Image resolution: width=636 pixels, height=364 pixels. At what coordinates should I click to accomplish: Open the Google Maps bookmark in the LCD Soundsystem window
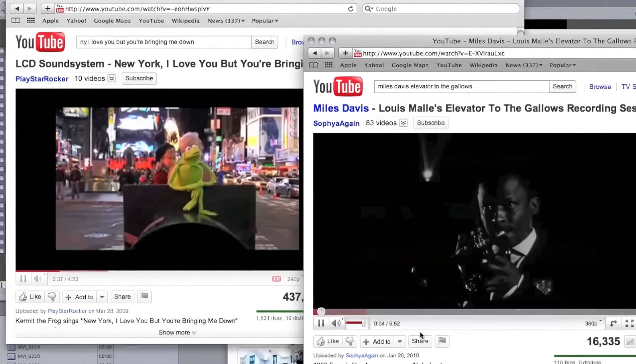pos(112,21)
